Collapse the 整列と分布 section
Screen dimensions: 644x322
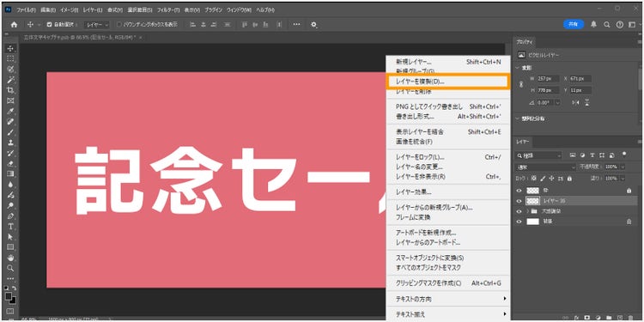pos(518,118)
